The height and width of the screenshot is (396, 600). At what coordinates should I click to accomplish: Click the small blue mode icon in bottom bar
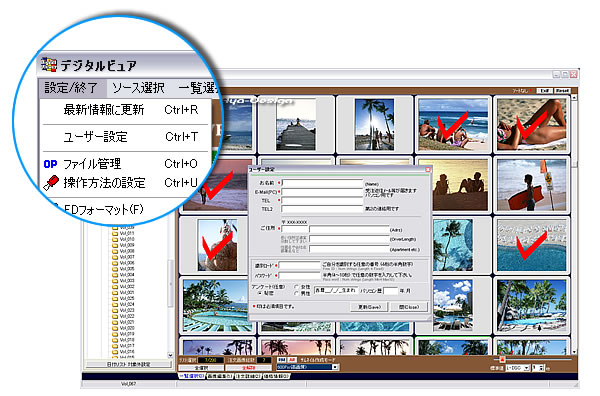[x=282, y=360]
